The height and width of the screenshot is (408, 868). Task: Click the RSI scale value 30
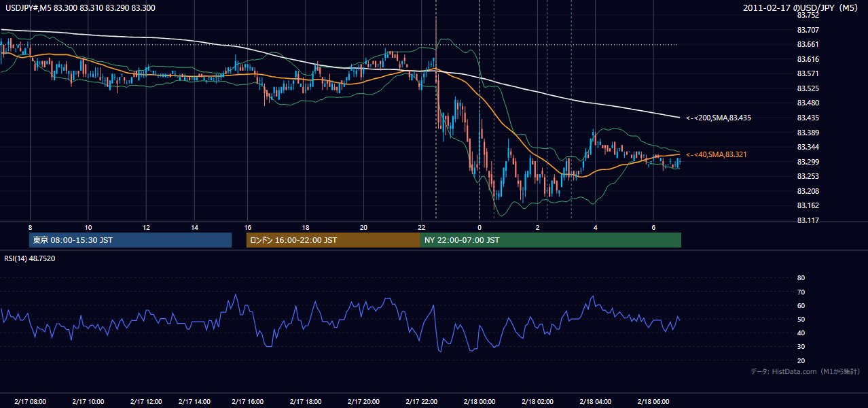(801, 347)
